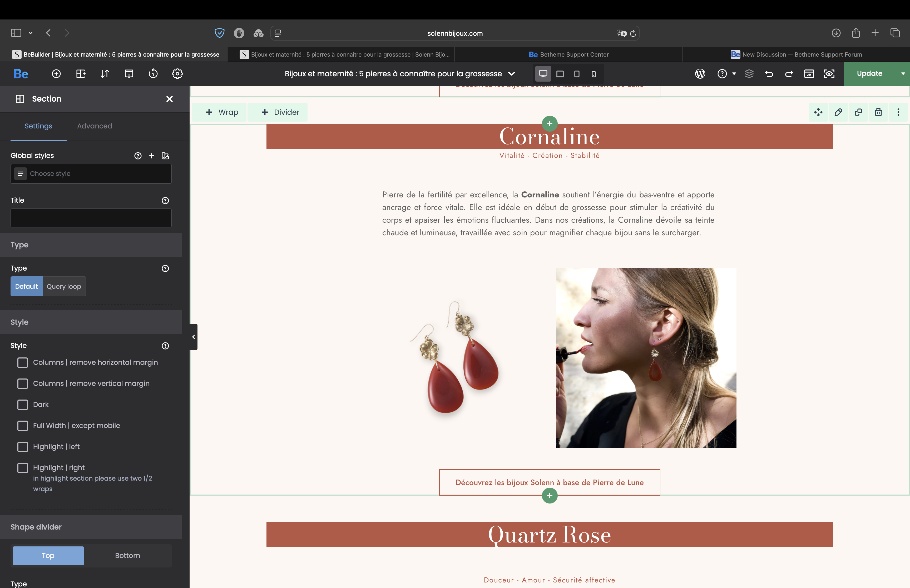Collapse the sidebar with the arrow handle
The width and height of the screenshot is (910, 588).
coord(194,337)
